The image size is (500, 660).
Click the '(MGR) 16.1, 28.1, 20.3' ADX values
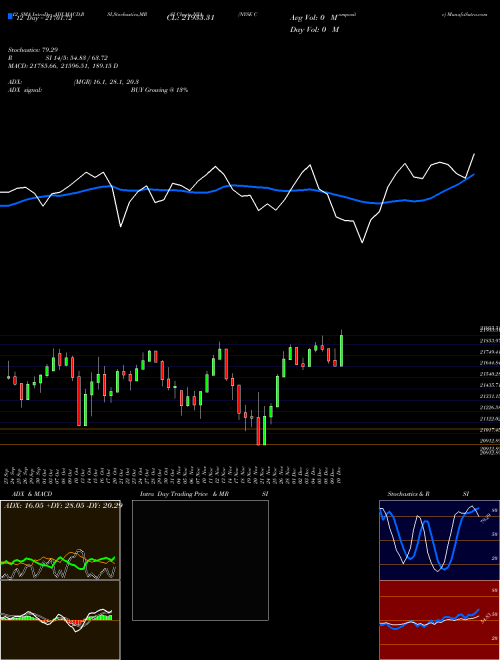click(x=106, y=82)
